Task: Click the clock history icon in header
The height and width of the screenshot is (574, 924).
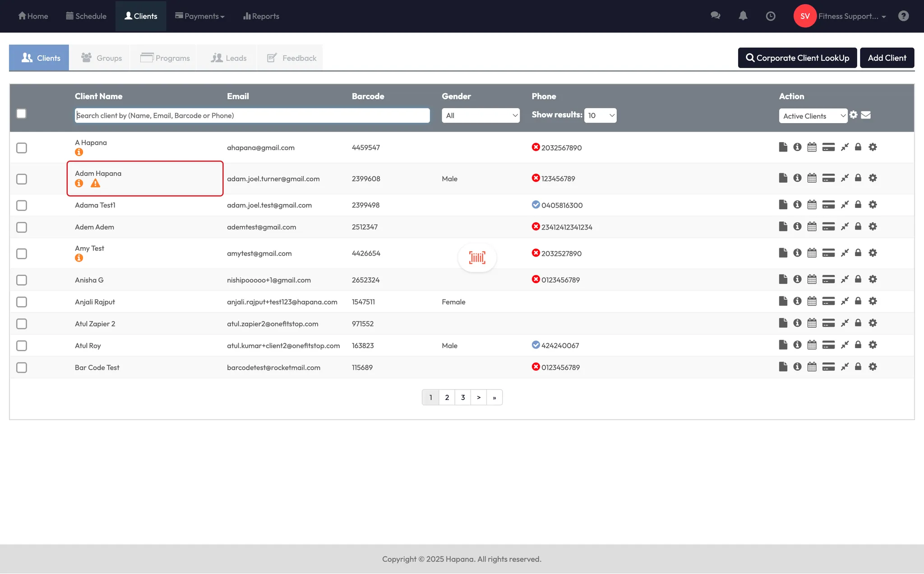Action: click(771, 16)
